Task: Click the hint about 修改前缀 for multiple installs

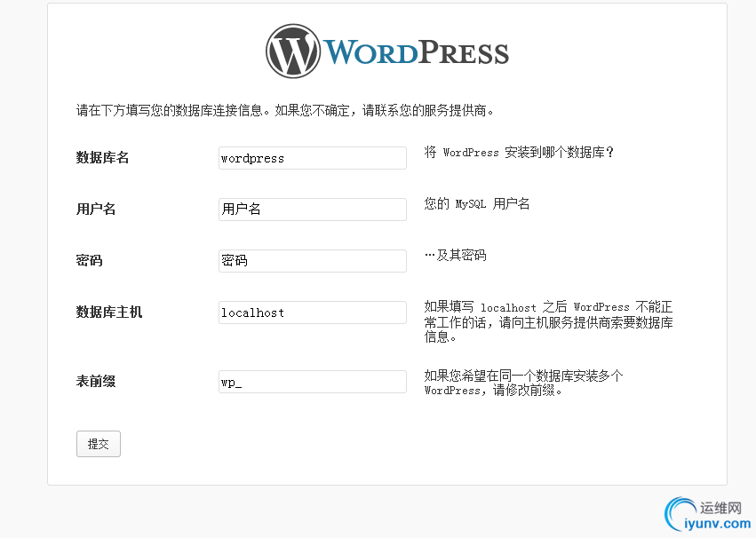Action: (x=523, y=383)
